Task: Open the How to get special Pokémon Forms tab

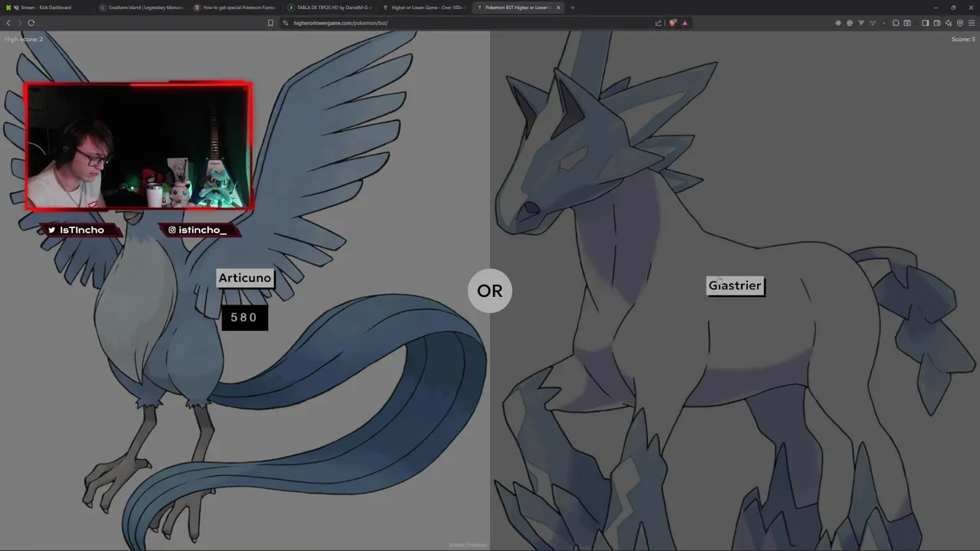Action: pos(236,8)
